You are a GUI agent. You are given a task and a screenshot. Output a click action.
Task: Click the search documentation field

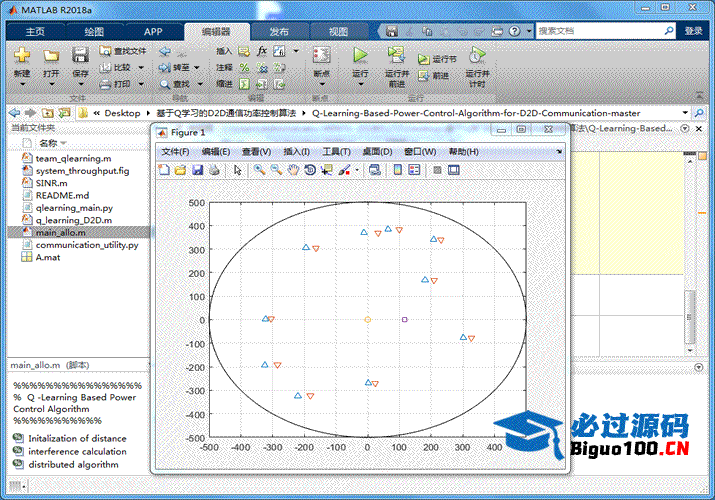tap(600, 31)
